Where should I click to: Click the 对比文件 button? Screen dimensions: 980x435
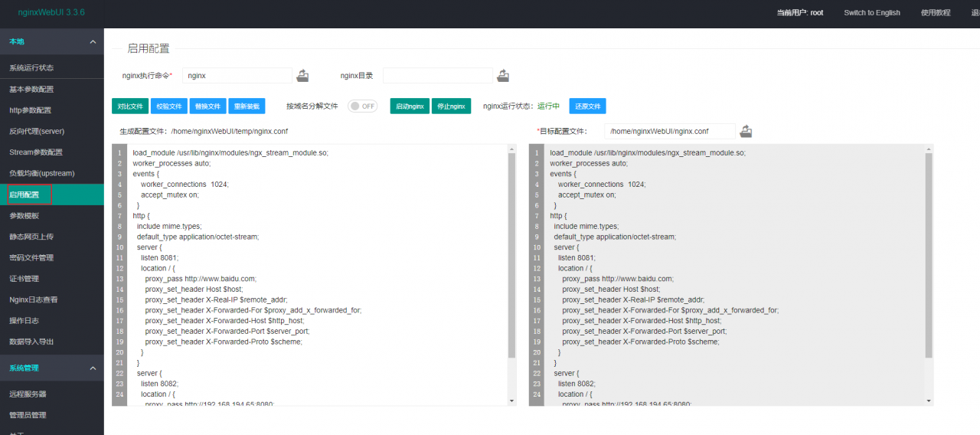(130, 106)
